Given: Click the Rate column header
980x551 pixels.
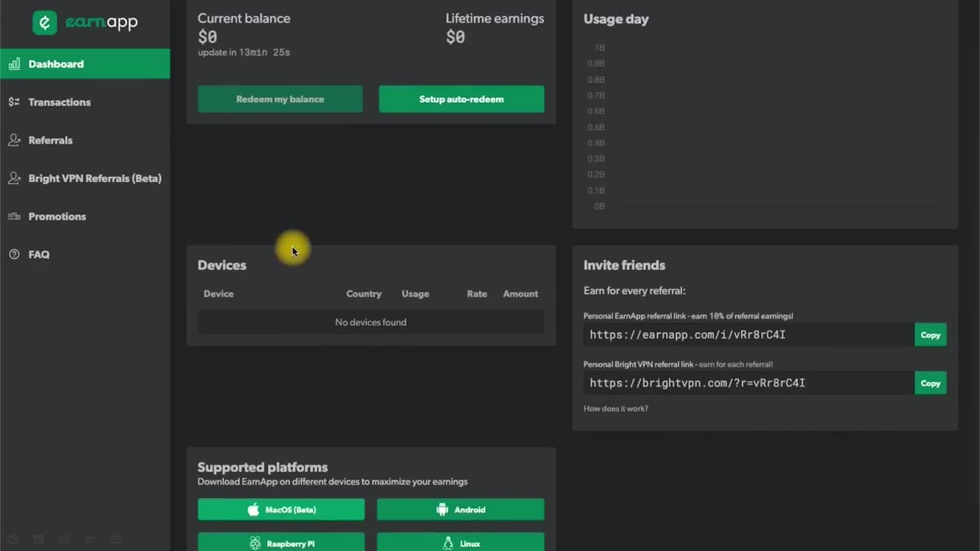Looking at the screenshot, I should coord(477,294).
